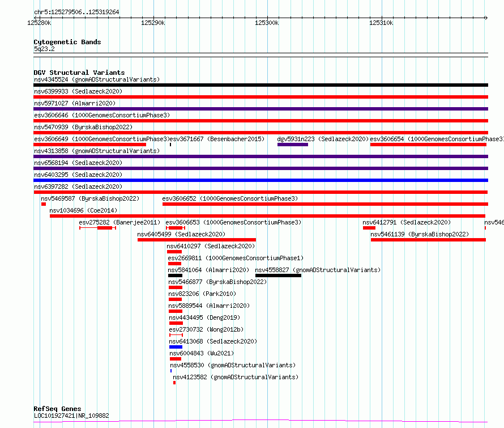Select nsv4123582 gnomADStructuralVariants label
Screen dimensions: 504x428
(x=236, y=377)
